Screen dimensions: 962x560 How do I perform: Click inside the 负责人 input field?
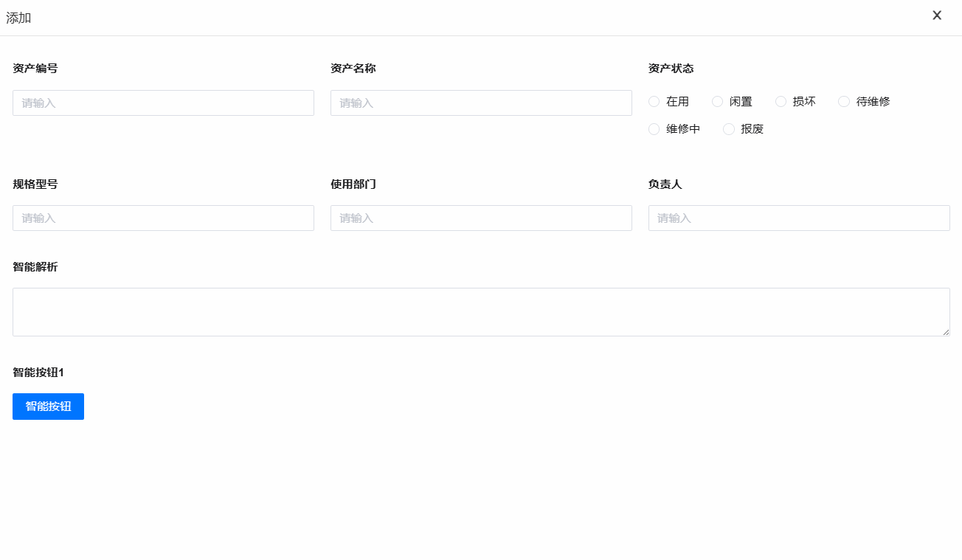coord(799,218)
